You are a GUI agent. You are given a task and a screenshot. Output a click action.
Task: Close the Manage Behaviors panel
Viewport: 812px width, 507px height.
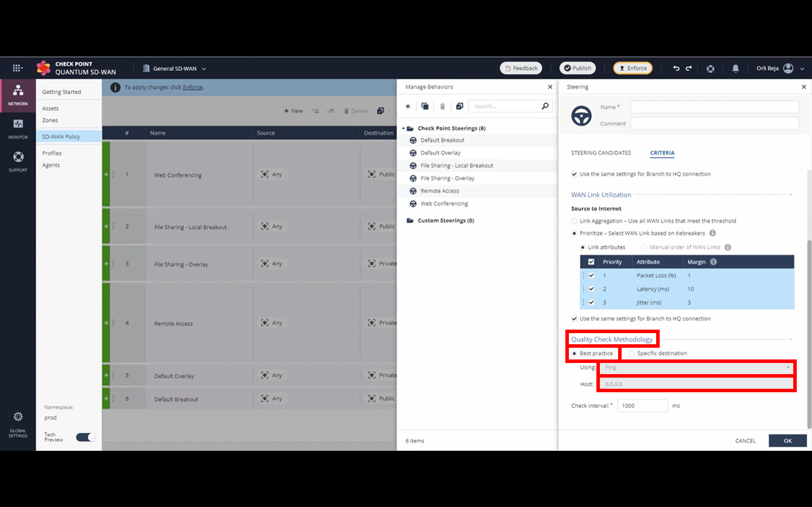(x=550, y=87)
